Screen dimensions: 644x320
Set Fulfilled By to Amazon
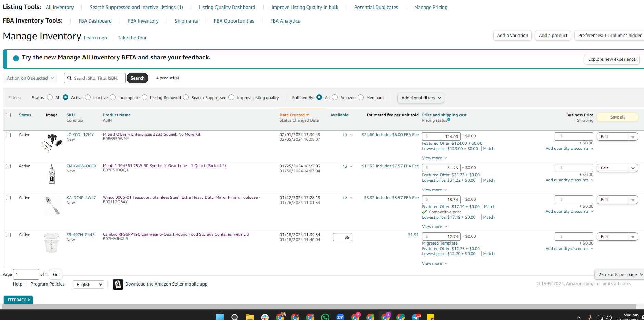tap(335, 97)
